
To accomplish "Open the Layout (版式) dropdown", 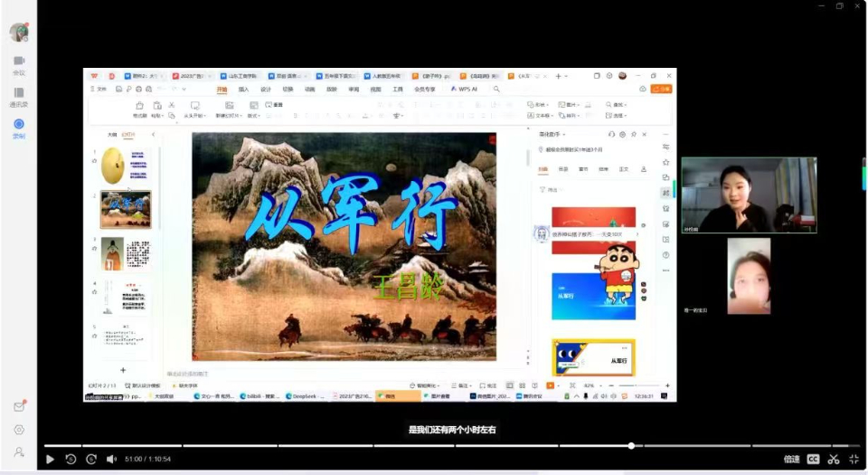I will (253, 109).
